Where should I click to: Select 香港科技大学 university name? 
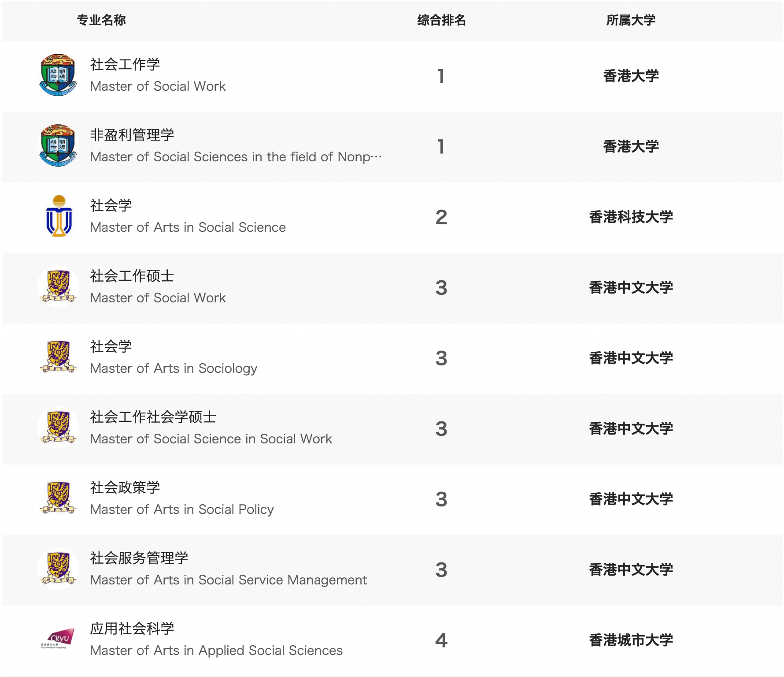pyautogui.click(x=631, y=217)
